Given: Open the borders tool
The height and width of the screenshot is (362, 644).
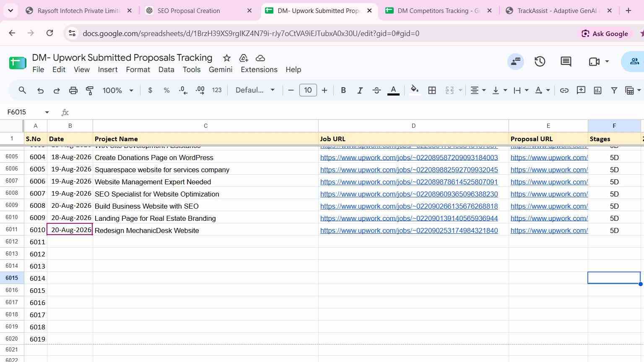Looking at the screenshot, I should click(x=432, y=90).
